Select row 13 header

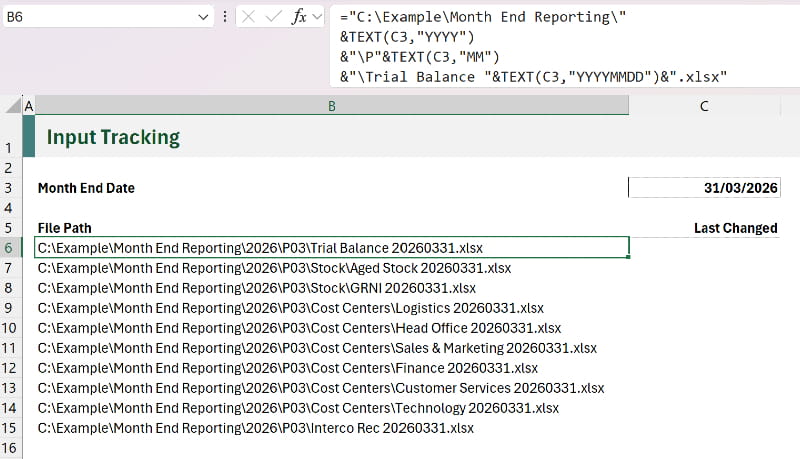[10, 388]
